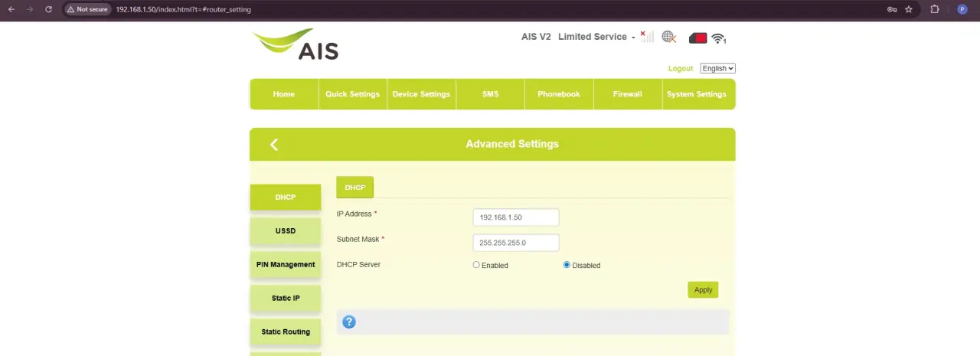Viewport: 980px width, 356px height.
Task: Open the browser extensions puzzle icon
Action: tap(935, 9)
